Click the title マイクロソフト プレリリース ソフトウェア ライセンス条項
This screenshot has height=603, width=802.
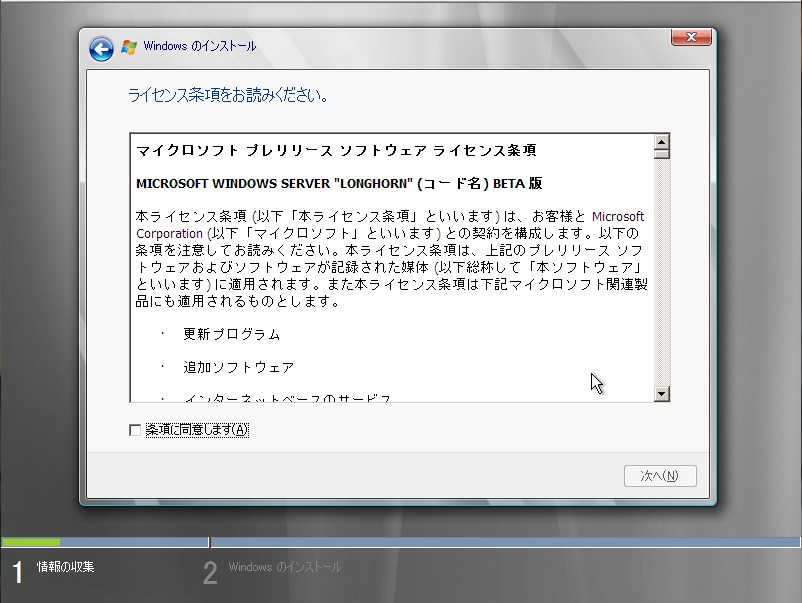[336, 150]
